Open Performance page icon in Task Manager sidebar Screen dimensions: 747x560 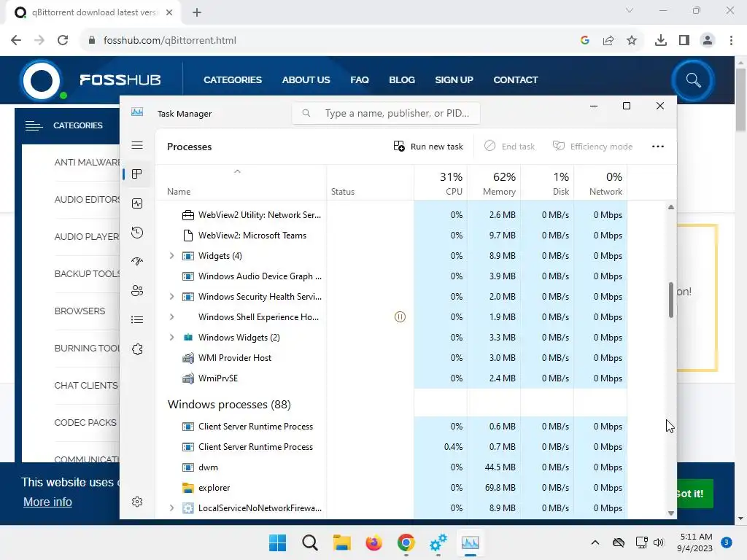137,203
